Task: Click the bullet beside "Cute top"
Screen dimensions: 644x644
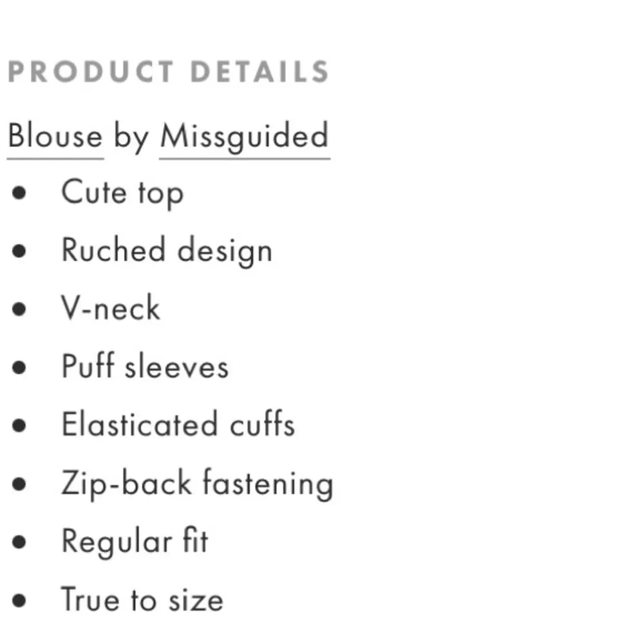Action: pos(20,193)
